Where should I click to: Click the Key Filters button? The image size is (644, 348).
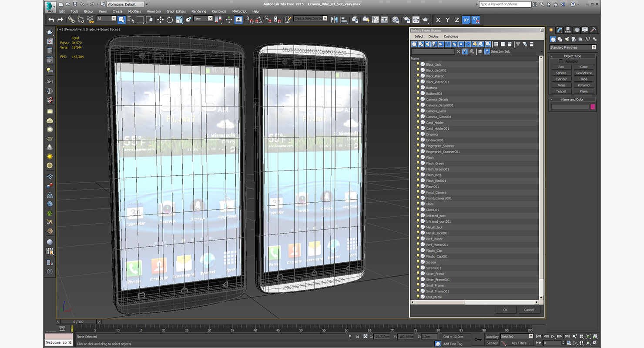click(x=520, y=343)
